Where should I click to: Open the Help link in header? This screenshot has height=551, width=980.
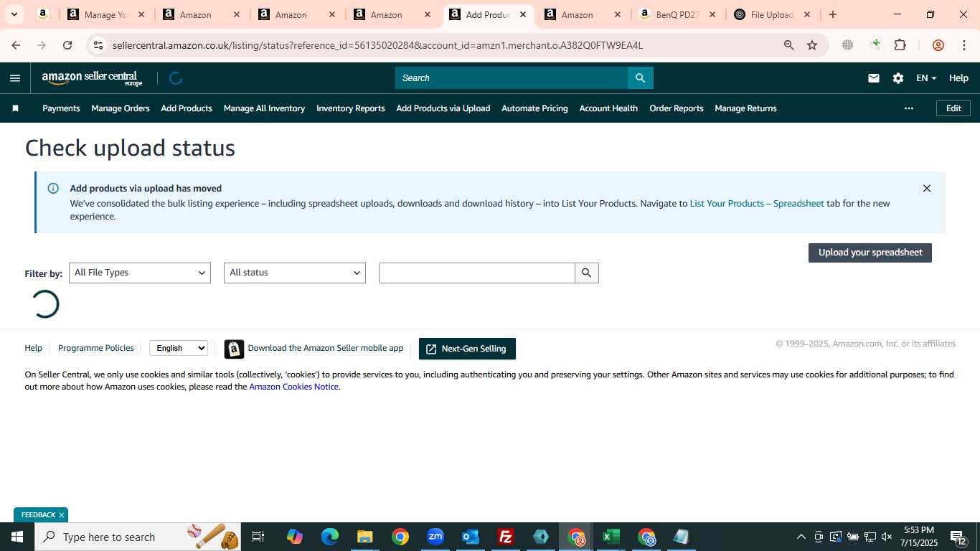[958, 78]
